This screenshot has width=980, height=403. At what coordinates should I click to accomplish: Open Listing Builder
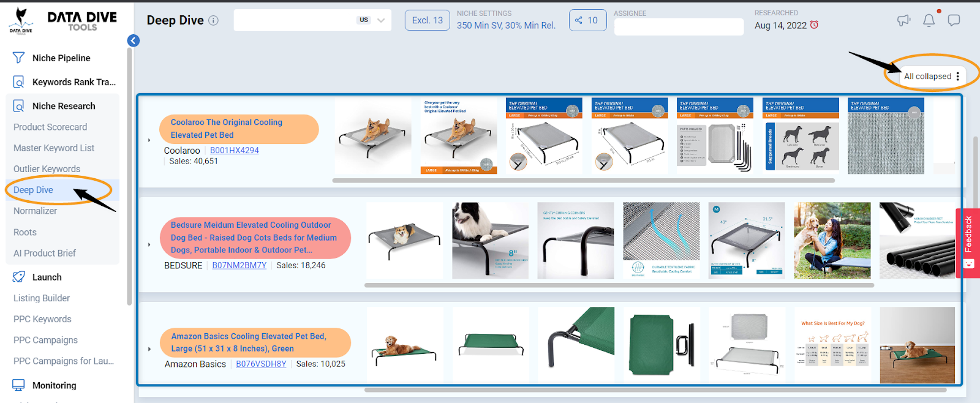click(x=42, y=298)
